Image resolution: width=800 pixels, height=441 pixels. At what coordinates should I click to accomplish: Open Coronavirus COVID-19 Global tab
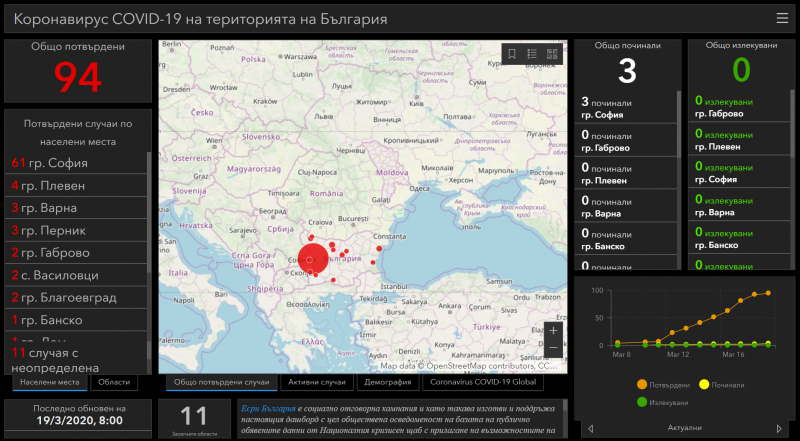click(483, 382)
